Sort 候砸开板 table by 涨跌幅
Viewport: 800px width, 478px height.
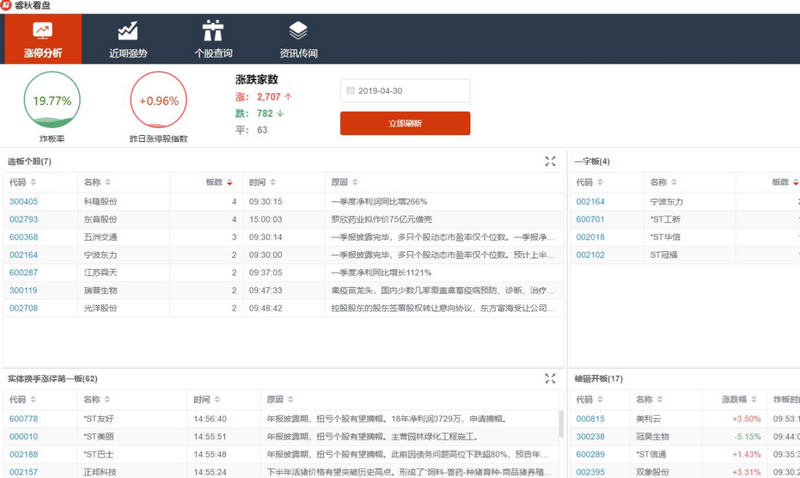[x=754, y=399]
